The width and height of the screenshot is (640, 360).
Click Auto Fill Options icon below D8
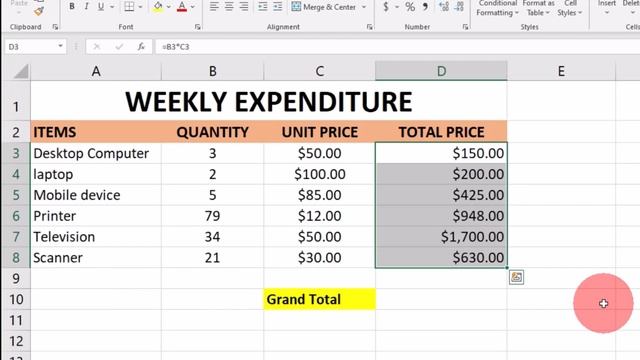pos(516,277)
